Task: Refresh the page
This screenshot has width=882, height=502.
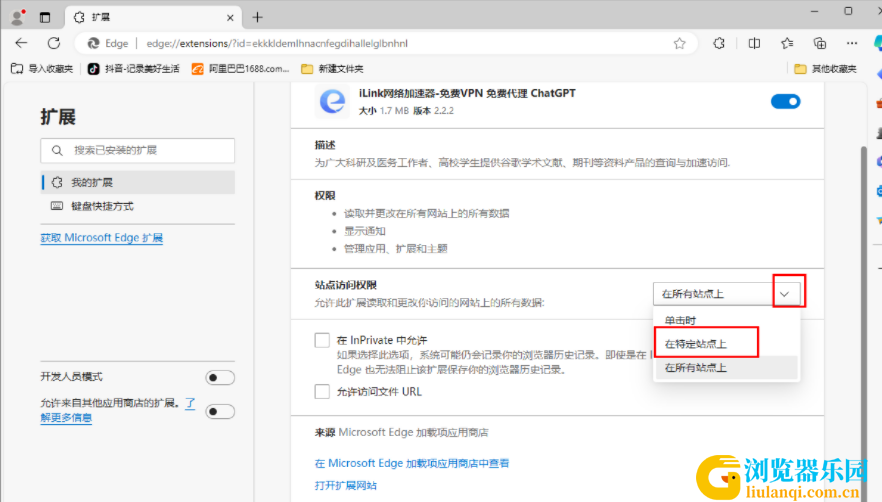Action: point(54,43)
